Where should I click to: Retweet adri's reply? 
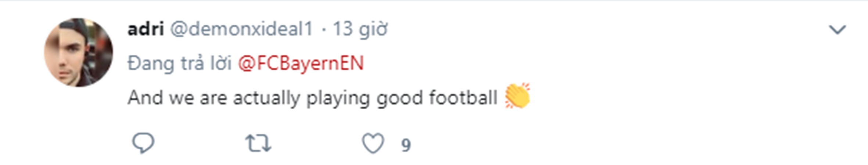[258, 143]
